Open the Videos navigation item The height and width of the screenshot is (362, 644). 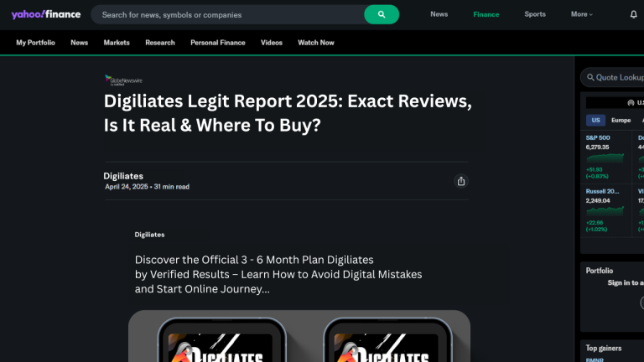point(272,43)
